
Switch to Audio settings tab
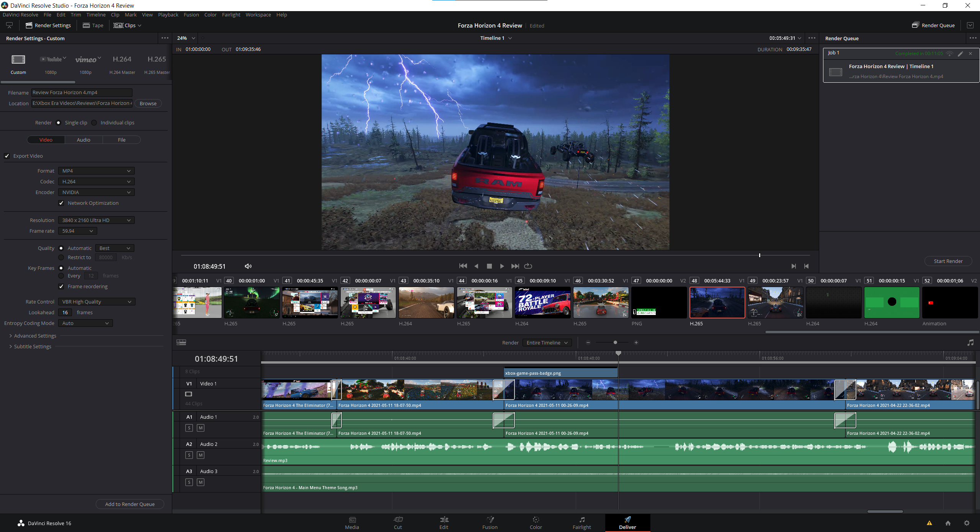83,140
